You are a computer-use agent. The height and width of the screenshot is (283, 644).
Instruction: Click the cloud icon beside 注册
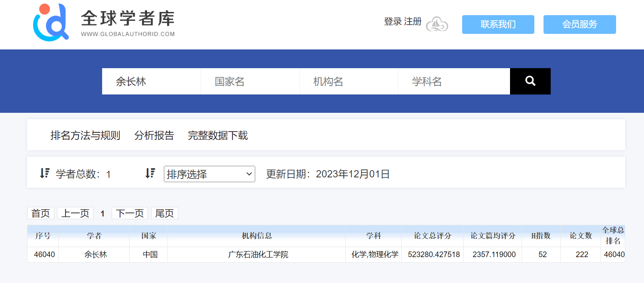437,24
